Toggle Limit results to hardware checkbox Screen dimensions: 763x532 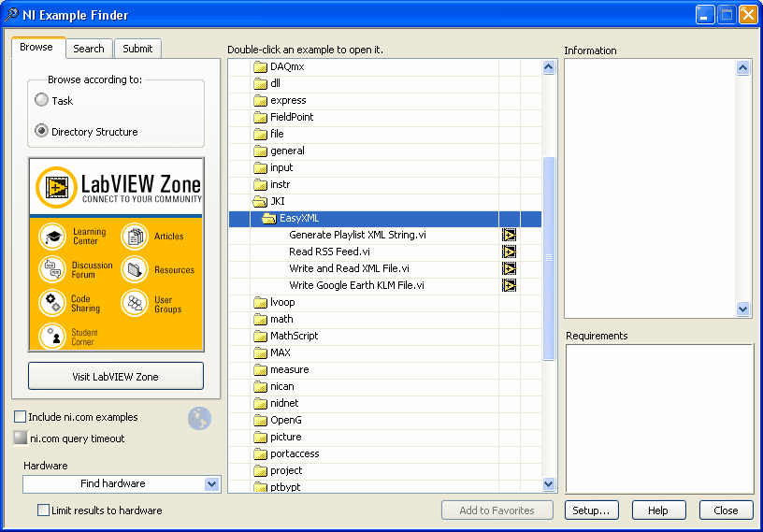[43, 510]
